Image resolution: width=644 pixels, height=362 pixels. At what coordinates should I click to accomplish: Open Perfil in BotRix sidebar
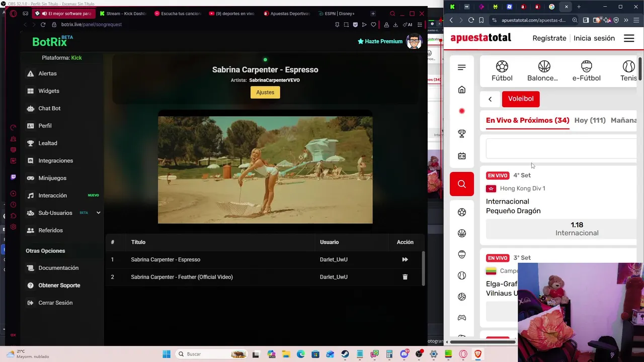click(x=45, y=126)
